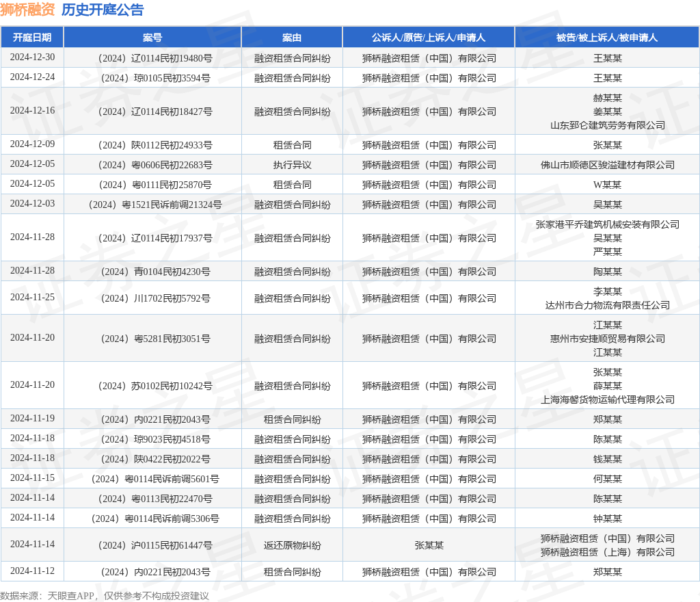The height and width of the screenshot is (602, 700).
Task: Select the date 2024-12-03
Action: click(x=32, y=203)
